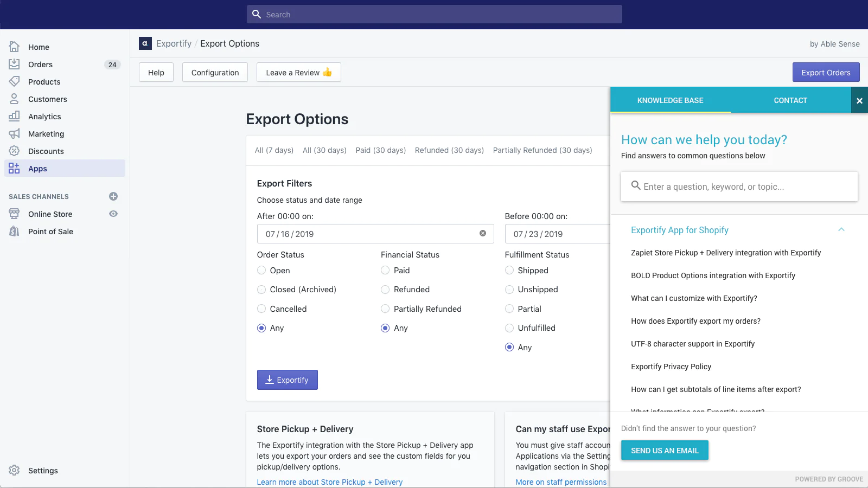
Task: Click the Help button
Action: [x=156, y=72]
